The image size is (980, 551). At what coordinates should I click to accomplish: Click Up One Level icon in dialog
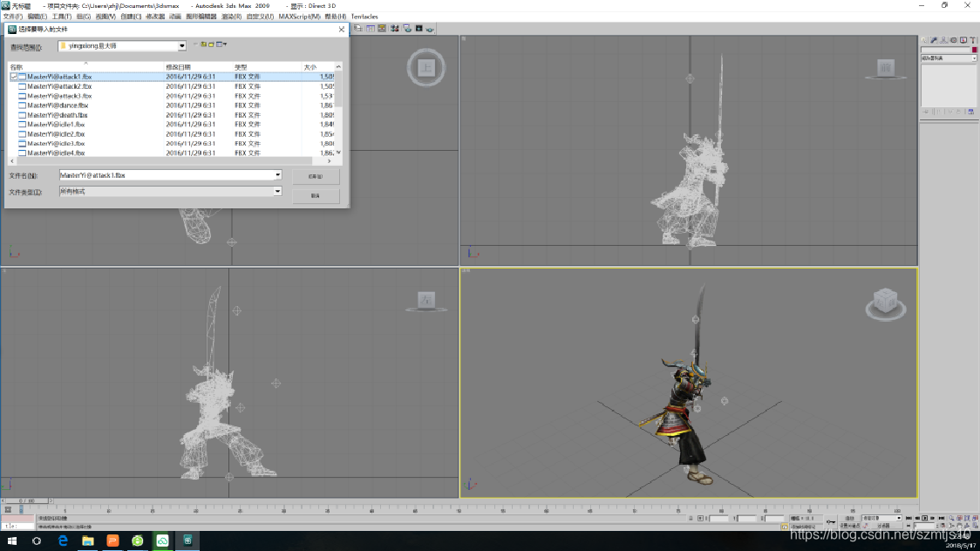[x=203, y=44]
